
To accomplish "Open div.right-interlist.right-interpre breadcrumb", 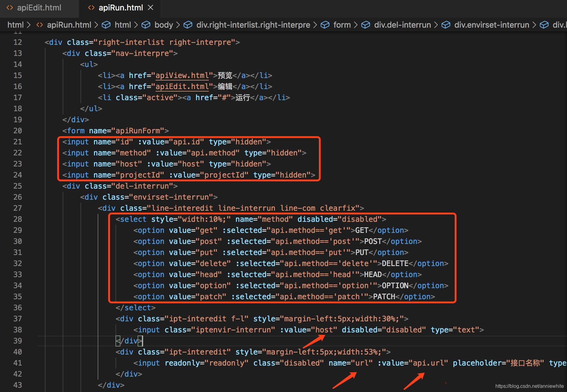I will pyautogui.click(x=253, y=25).
